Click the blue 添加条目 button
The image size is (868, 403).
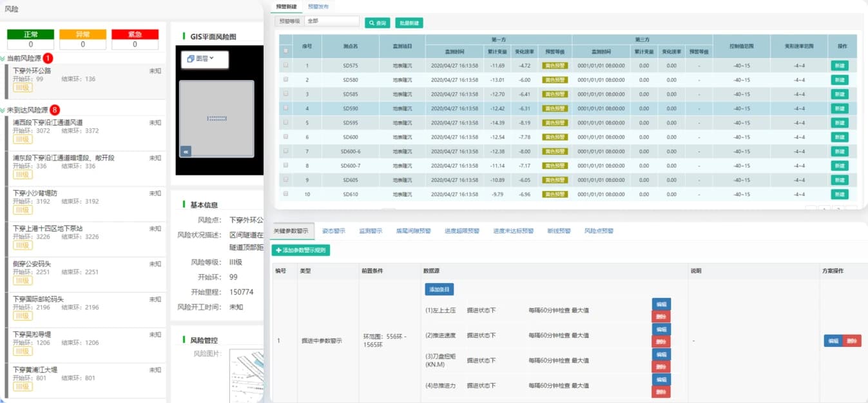coord(439,290)
